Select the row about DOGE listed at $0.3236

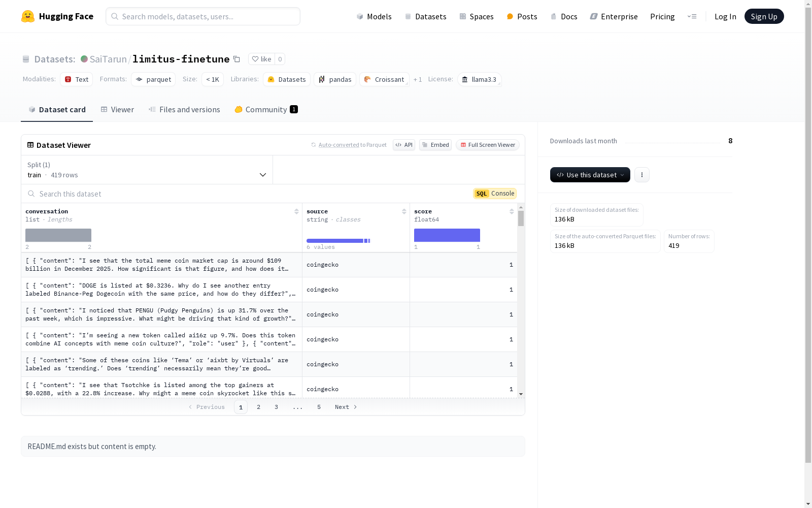click(269, 290)
